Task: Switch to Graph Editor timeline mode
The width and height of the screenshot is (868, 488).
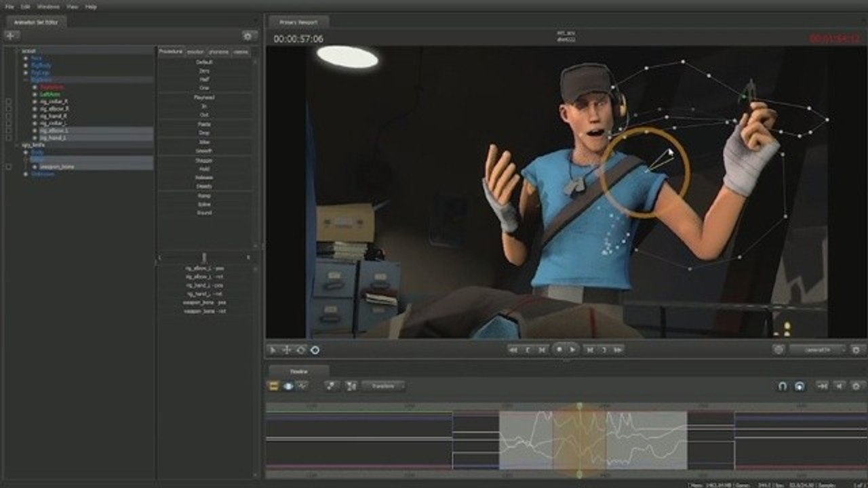Action: (x=302, y=386)
